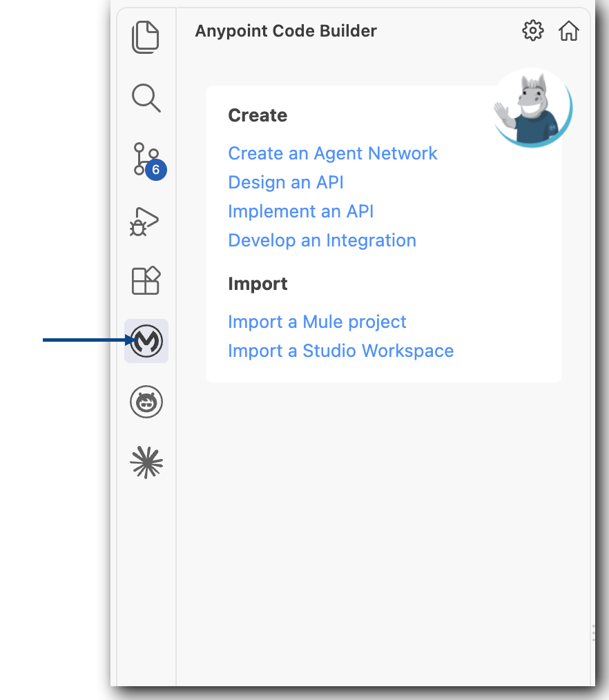Open the Run and Debug view

[144, 222]
